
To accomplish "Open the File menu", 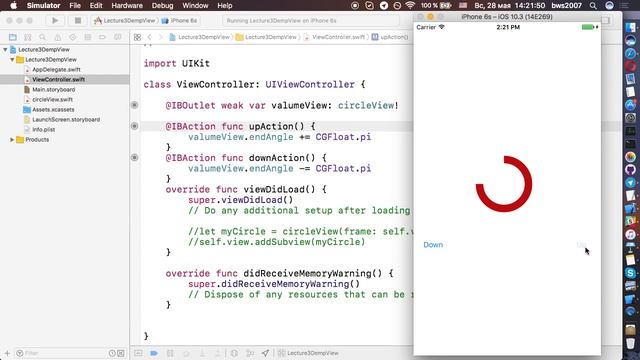I will pos(75,6).
